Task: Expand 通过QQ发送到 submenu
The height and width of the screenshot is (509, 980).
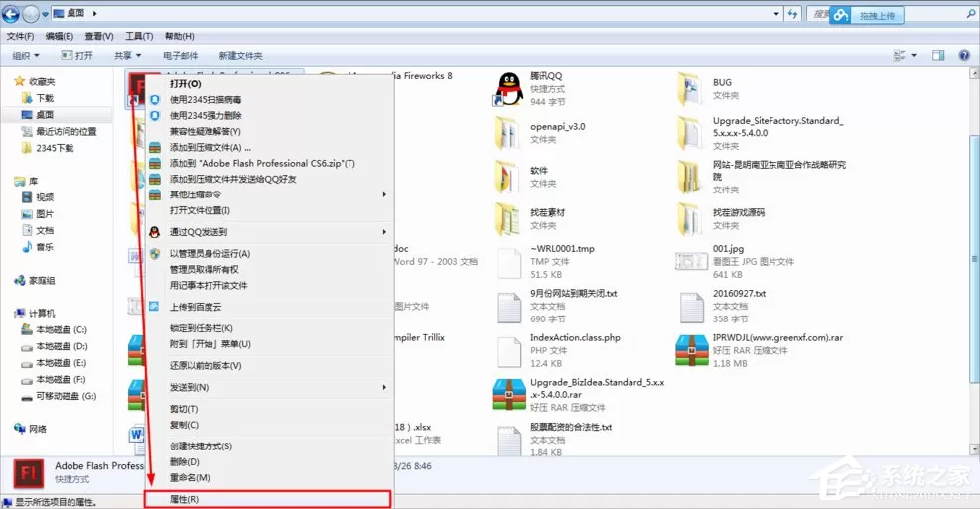Action: (269, 232)
